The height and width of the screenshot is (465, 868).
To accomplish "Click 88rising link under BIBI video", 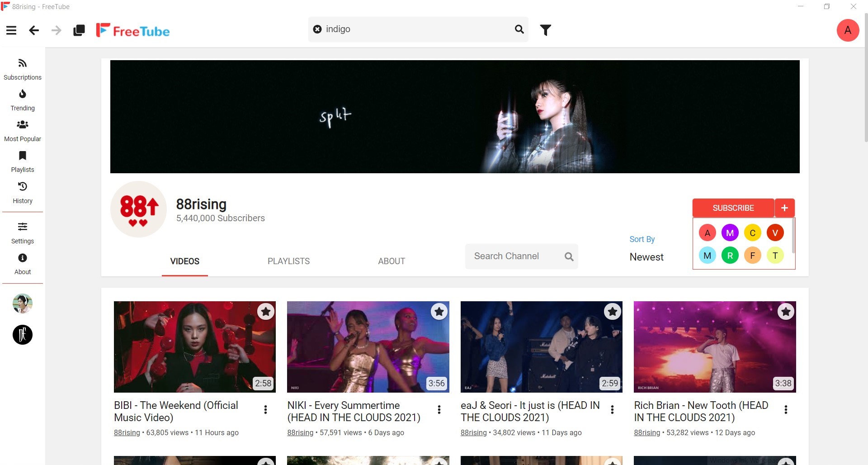I will click(x=127, y=432).
